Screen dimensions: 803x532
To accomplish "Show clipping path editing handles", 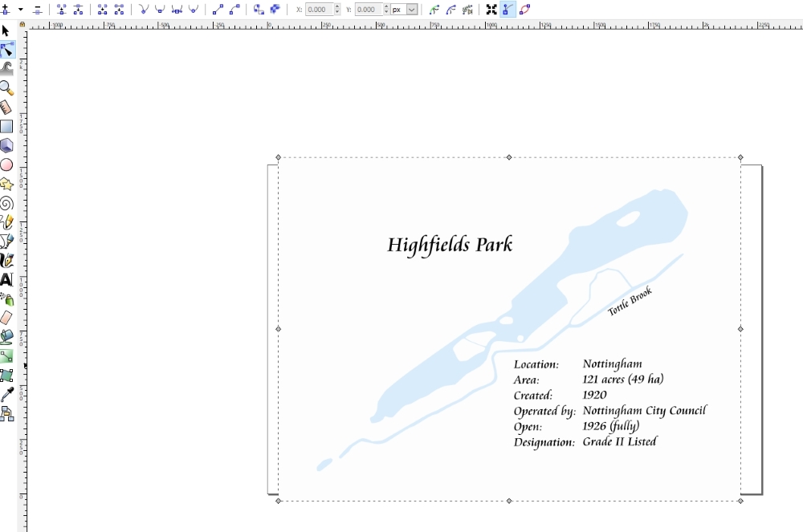I will point(434,9).
